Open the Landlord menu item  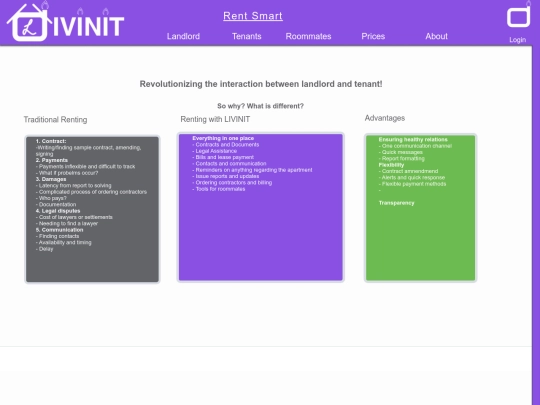(x=183, y=36)
